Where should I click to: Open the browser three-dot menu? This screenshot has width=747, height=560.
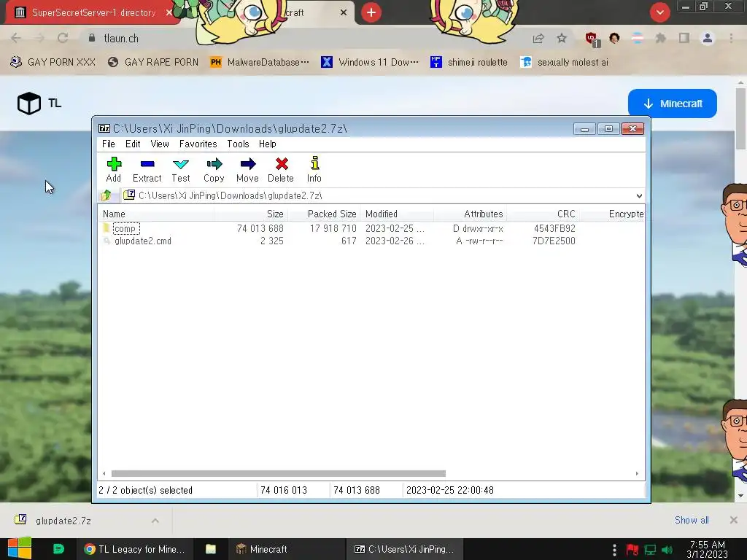tap(731, 38)
